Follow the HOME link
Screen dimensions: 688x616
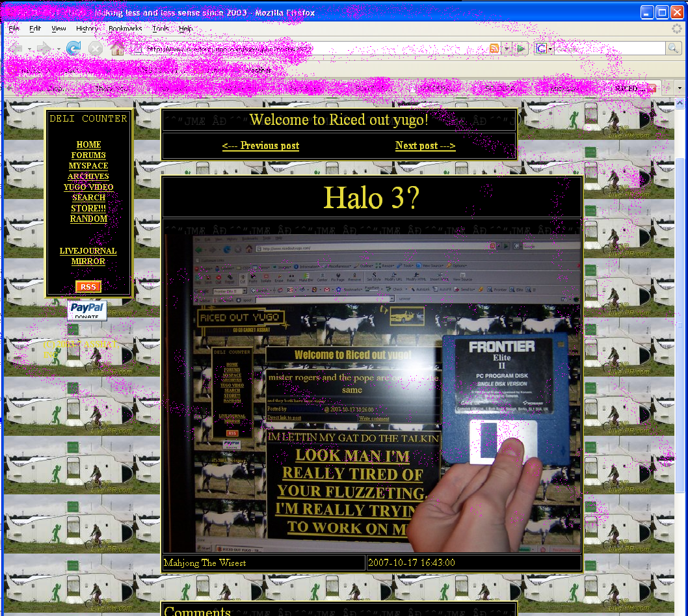pyautogui.click(x=88, y=144)
